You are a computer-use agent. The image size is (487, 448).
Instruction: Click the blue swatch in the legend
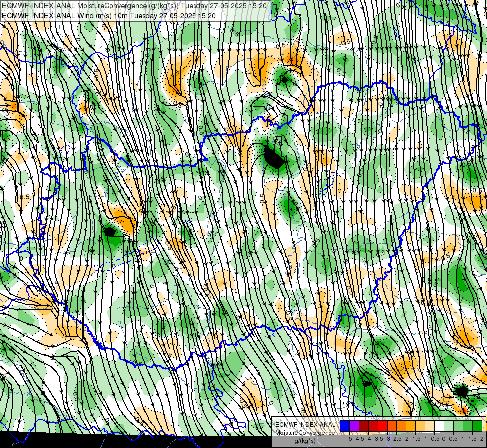345,426
